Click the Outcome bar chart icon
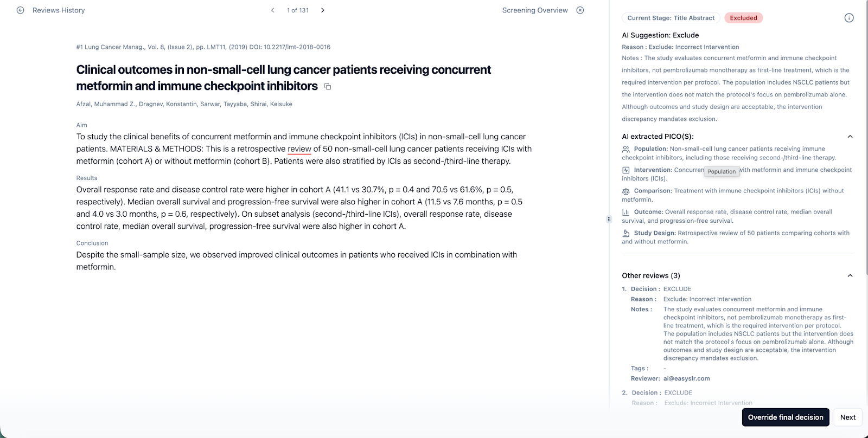The image size is (868, 438). tap(626, 212)
